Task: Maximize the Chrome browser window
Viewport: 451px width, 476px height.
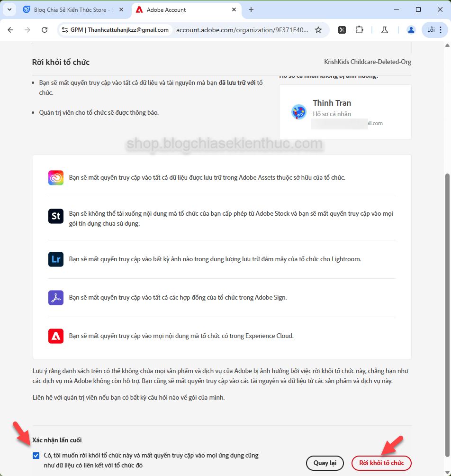Action: click(x=418, y=9)
